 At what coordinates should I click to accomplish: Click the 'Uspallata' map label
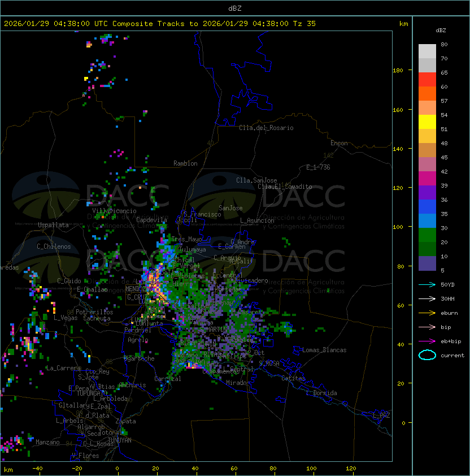pyautogui.click(x=53, y=225)
